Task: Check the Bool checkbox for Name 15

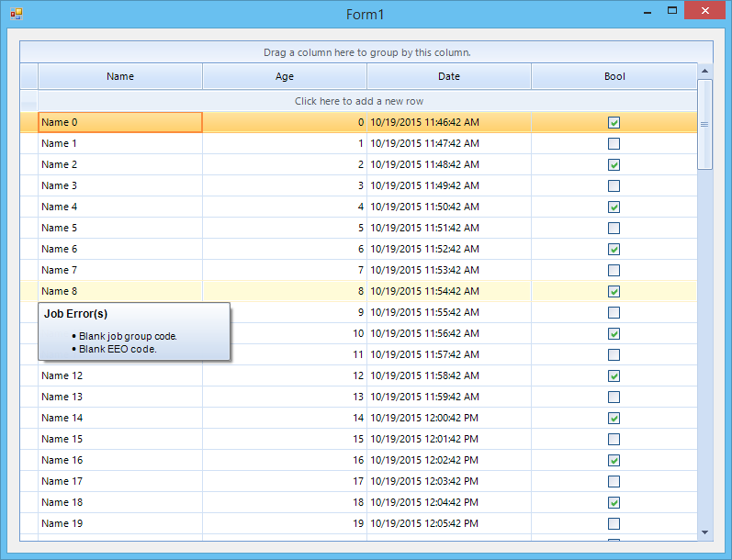Action: click(614, 439)
